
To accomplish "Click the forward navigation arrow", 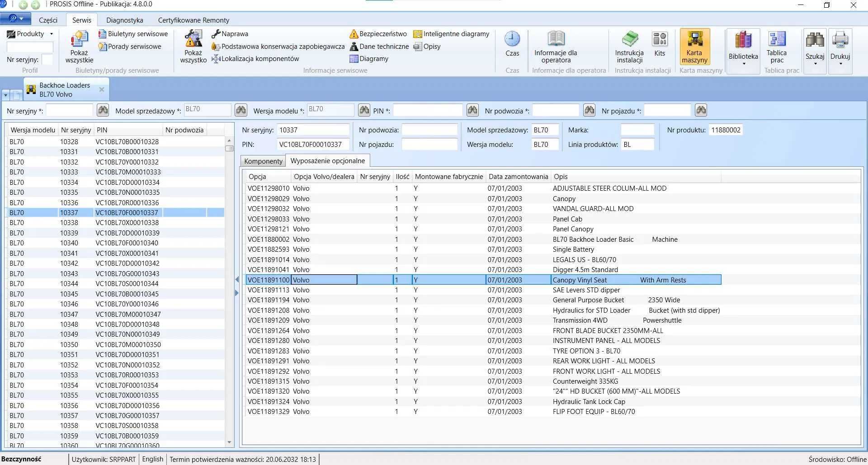I will click(x=36, y=5).
